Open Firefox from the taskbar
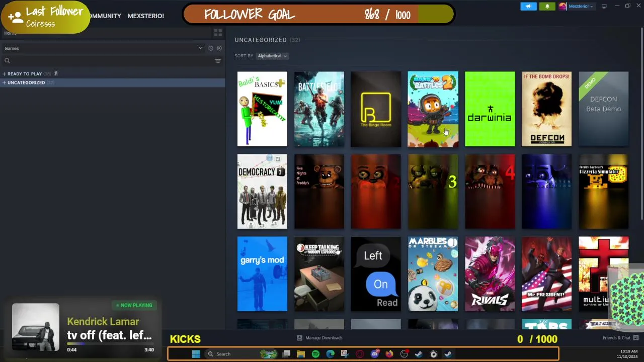The width and height of the screenshot is (644, 362). pyautogui.click(x=389, y=354)
